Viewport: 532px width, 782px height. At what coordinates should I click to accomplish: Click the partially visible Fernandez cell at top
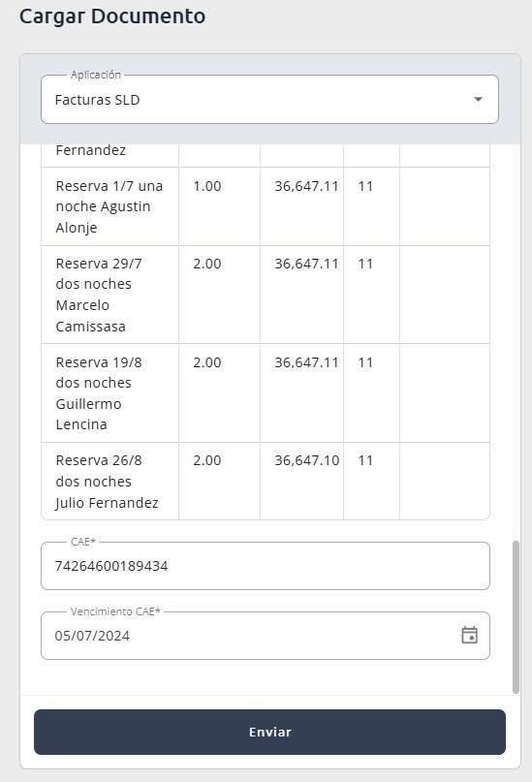(110, 155)
